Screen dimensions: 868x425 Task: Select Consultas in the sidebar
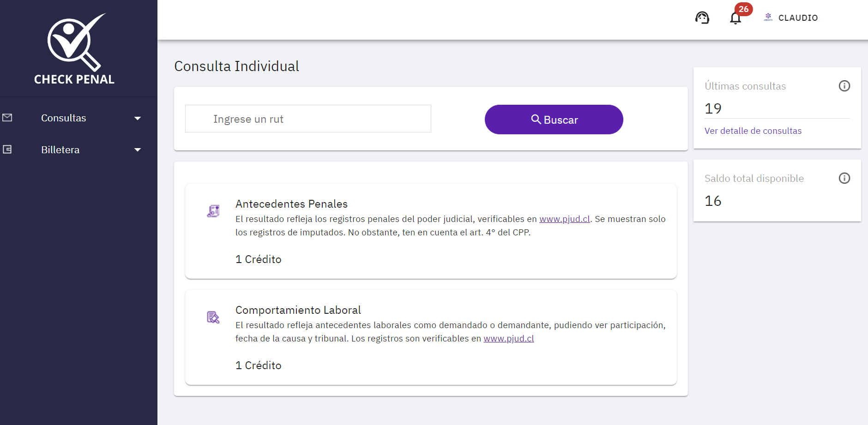[x=63, y=118]
